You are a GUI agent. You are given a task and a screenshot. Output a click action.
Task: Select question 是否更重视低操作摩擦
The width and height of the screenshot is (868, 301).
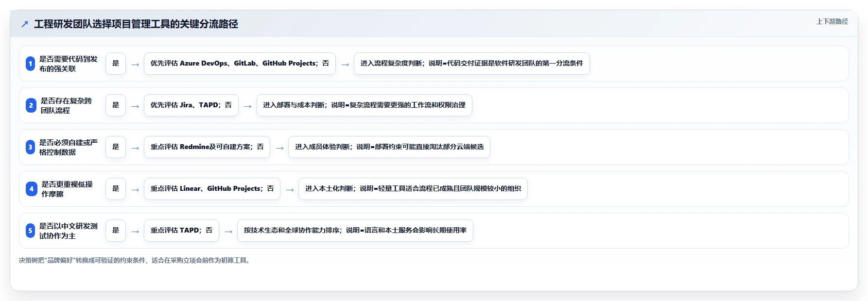tap(67, 189)
